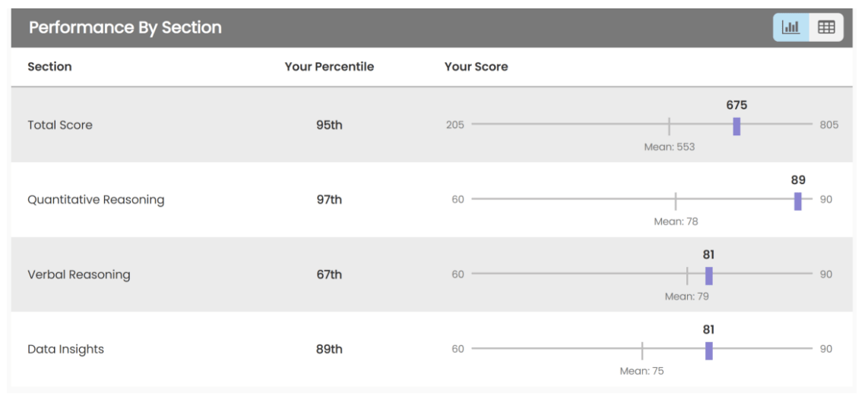Switch to the table view icon

825,27
